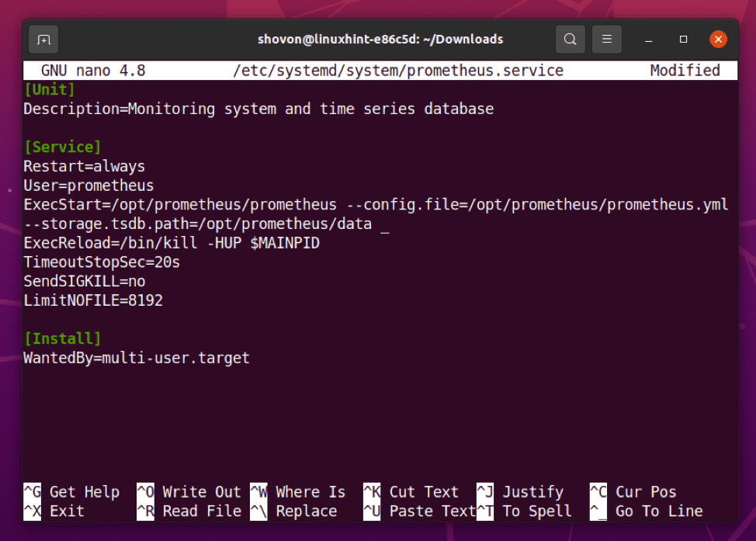756x541 pixels.
Task: Open the terminal search magnifier
Action: click(x=570, y=40)
